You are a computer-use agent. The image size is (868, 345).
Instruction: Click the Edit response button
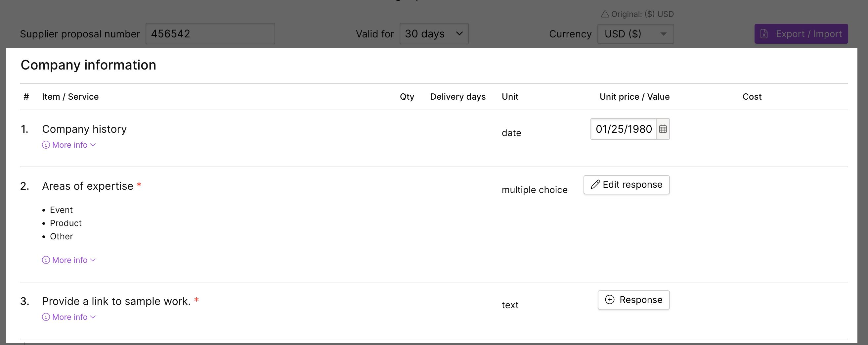coord(627,184)
